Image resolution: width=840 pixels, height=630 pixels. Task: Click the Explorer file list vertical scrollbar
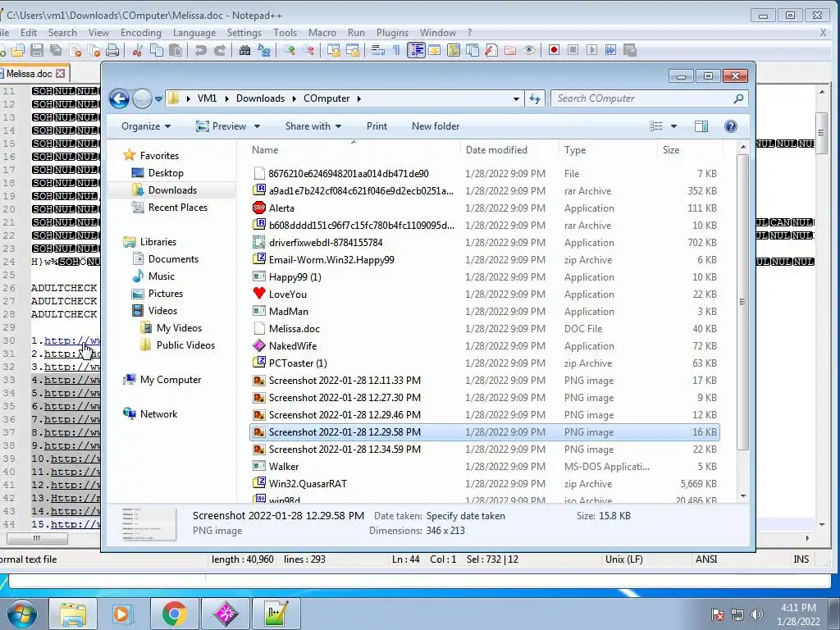click(x=742, y=302)
